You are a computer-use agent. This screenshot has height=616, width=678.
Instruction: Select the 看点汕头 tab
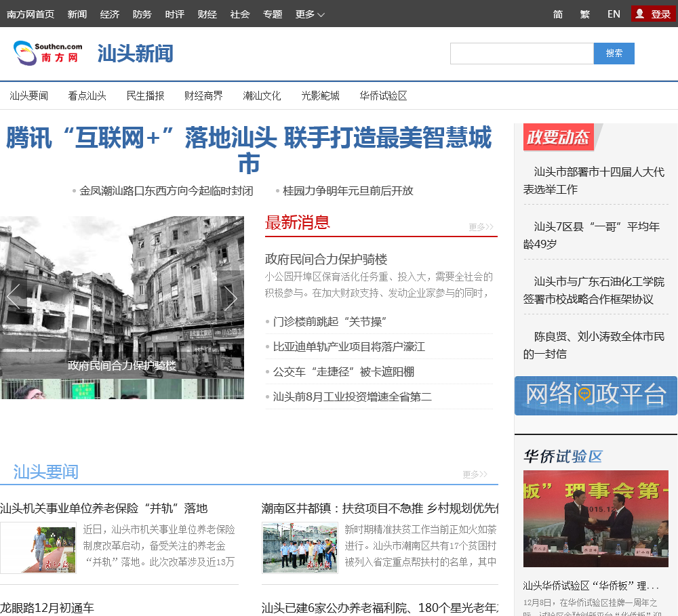click(87, 96)
